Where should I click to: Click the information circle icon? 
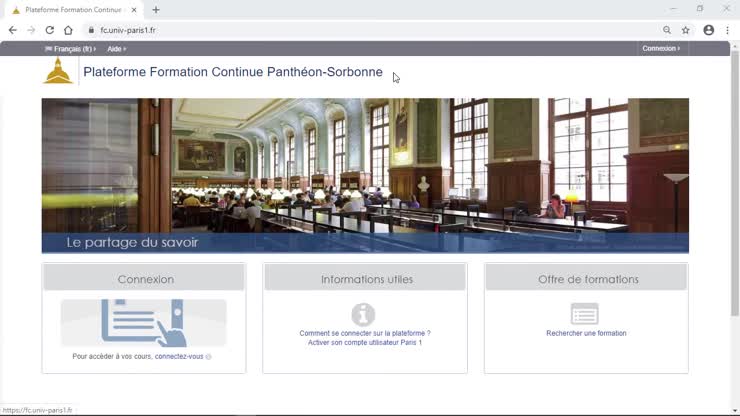point(363,314)
